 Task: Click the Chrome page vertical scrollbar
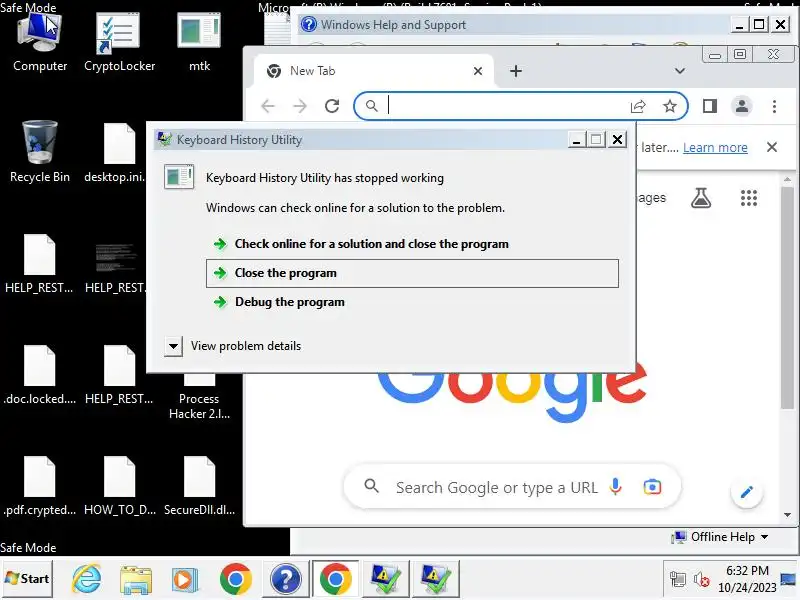tap(787, 297)
